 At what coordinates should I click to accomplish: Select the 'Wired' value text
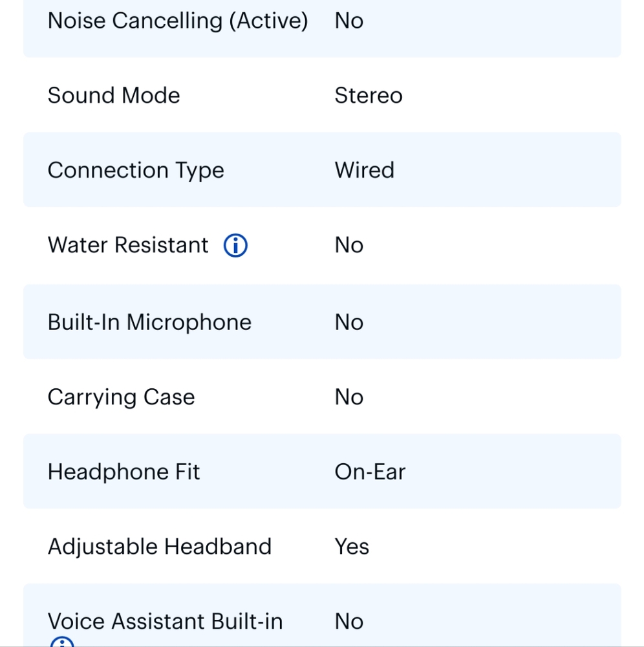pyautogui.click(x=364, y=170)
